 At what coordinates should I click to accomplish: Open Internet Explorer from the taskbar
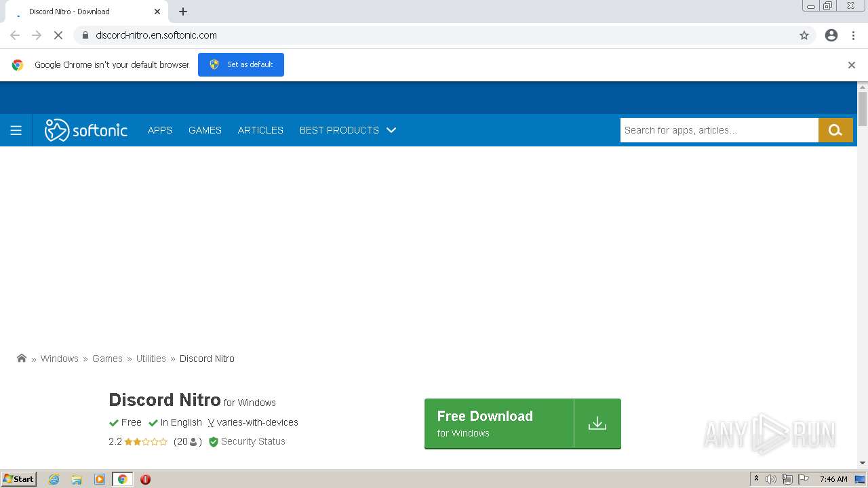54,479
